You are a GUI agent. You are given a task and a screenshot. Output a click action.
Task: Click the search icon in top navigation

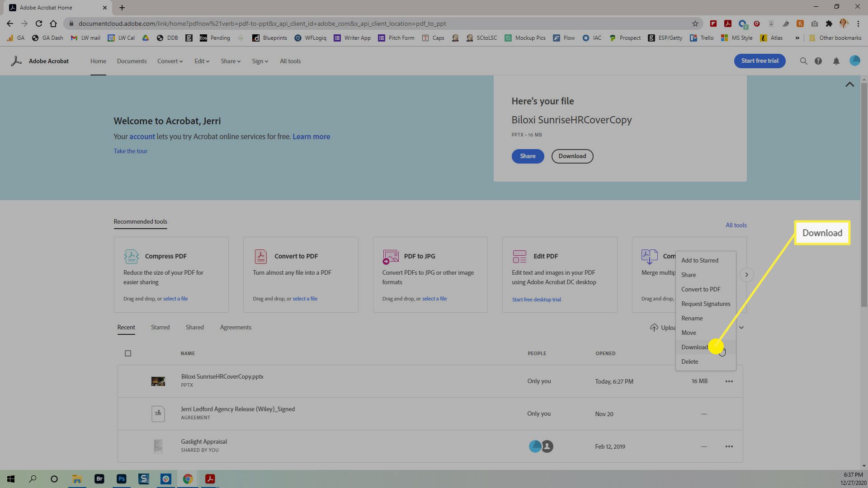pos(803,61)
